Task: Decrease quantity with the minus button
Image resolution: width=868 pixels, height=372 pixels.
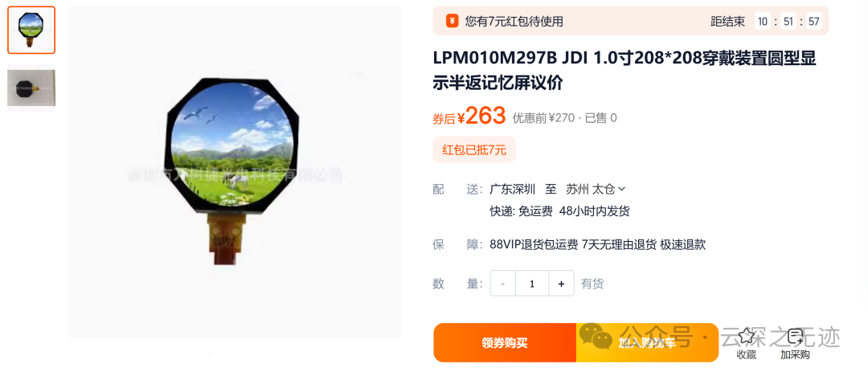Action: pyautogui.click(x=502, y=284)
